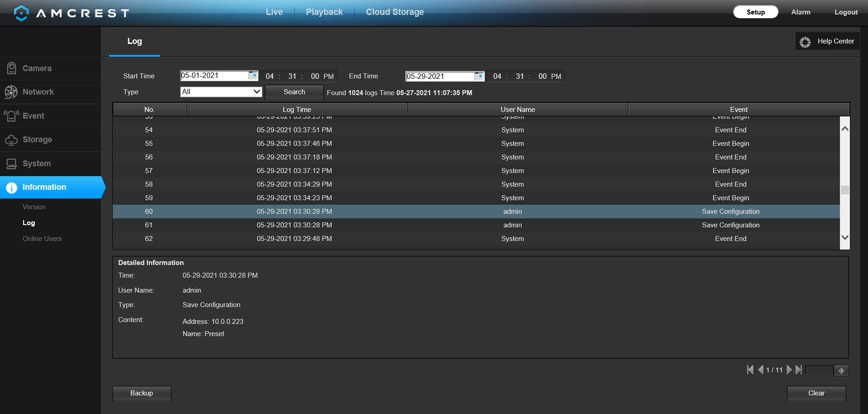
Task: Click Logout
Action: coord(846,12)
